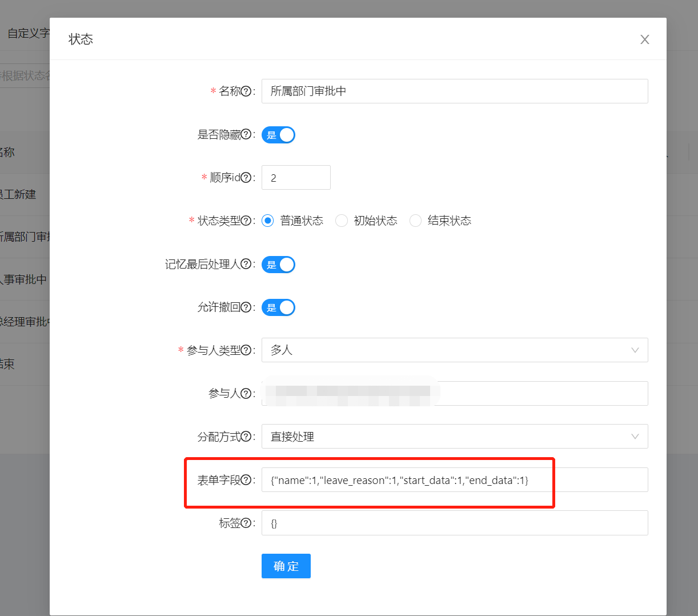
Task: Click help icon next to 标签 label
Action: click(x=246, y=523)
